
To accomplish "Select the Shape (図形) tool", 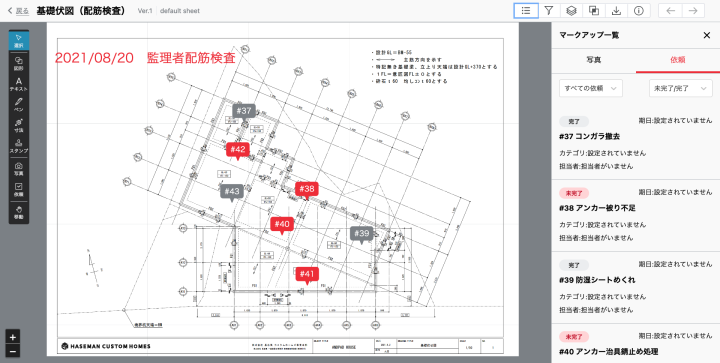I will [19, 63].
